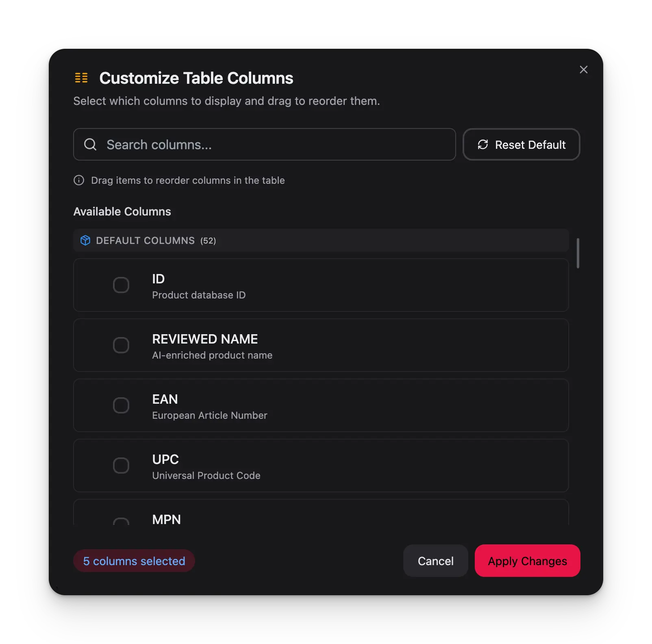Screen dimensions: 652x644
Task: Click the 5 columns selected badge
Action: 134,561
